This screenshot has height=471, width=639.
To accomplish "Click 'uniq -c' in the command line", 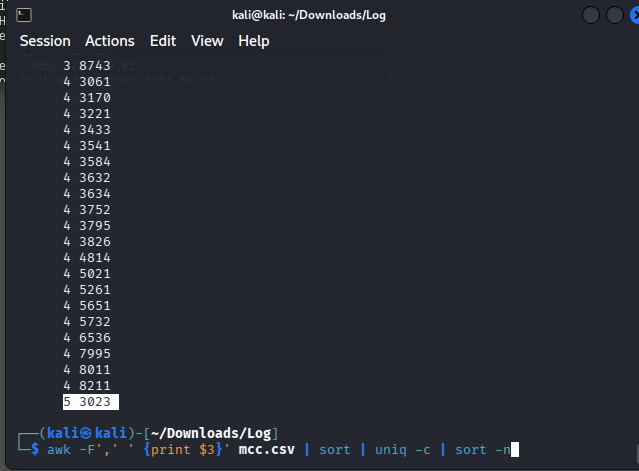I will pos(403,450).
